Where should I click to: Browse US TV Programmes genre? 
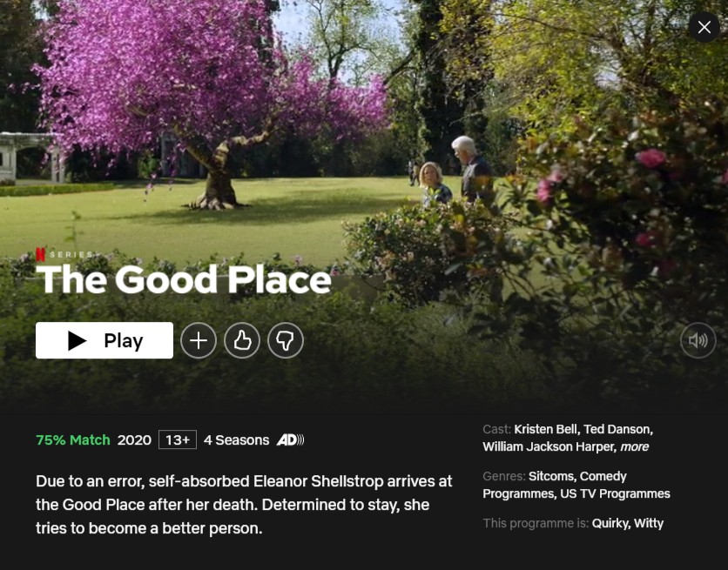point(615,493)
